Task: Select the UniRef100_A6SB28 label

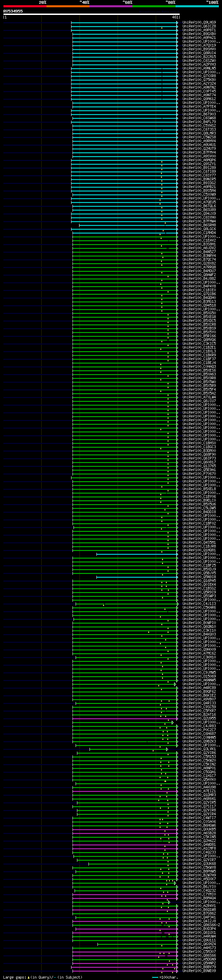Action: point(199,833)
